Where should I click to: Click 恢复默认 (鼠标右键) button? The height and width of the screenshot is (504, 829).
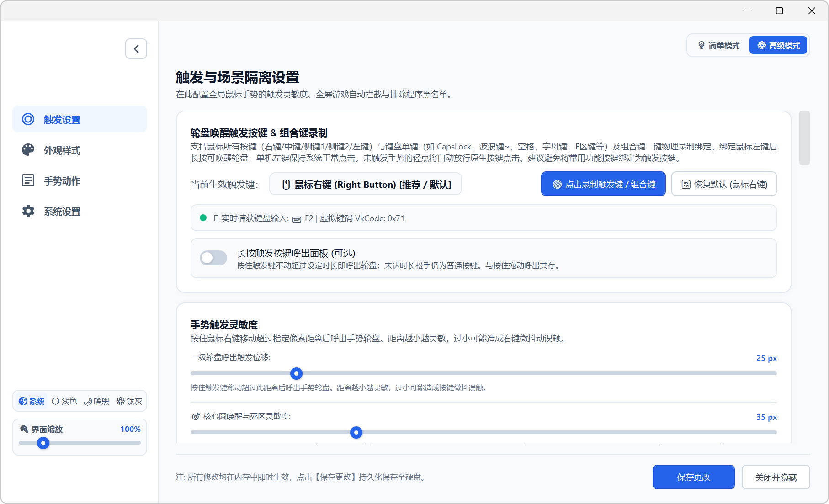724,184
